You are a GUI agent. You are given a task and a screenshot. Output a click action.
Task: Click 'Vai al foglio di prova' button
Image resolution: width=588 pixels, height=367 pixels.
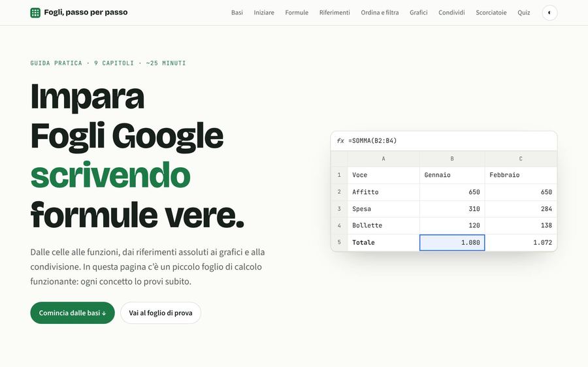[161, 313]
